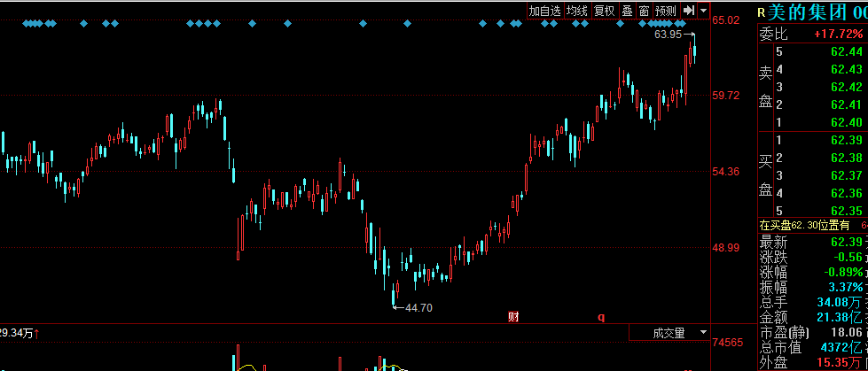Click the red q marker on the timeline
The image size is (868, 371).
point(601,317)
